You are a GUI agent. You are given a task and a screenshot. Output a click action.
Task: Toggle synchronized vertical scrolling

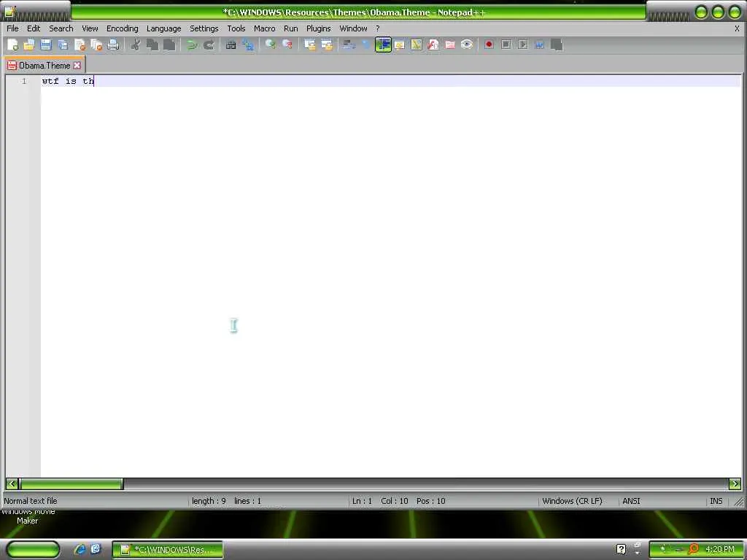pyautogui.click(x=309, y=44)
